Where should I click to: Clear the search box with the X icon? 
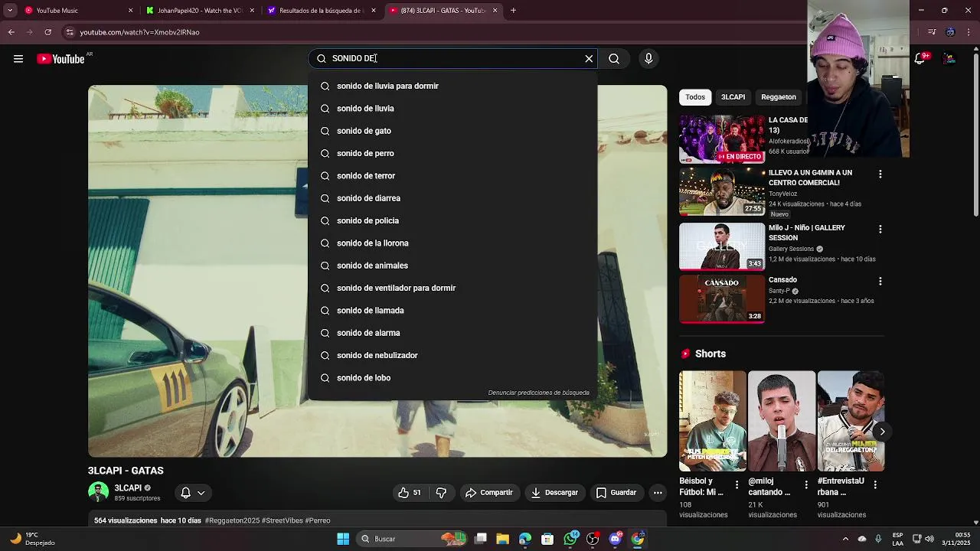coord(589,59)
